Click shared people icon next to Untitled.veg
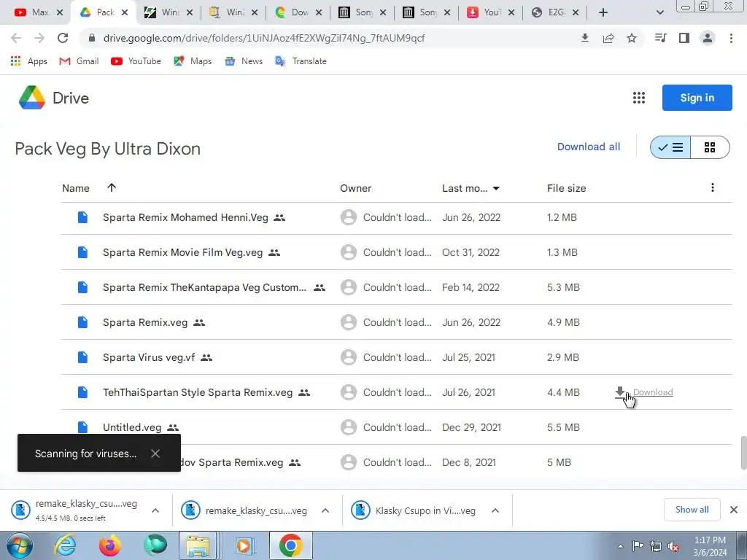 [x=173, y=427]
